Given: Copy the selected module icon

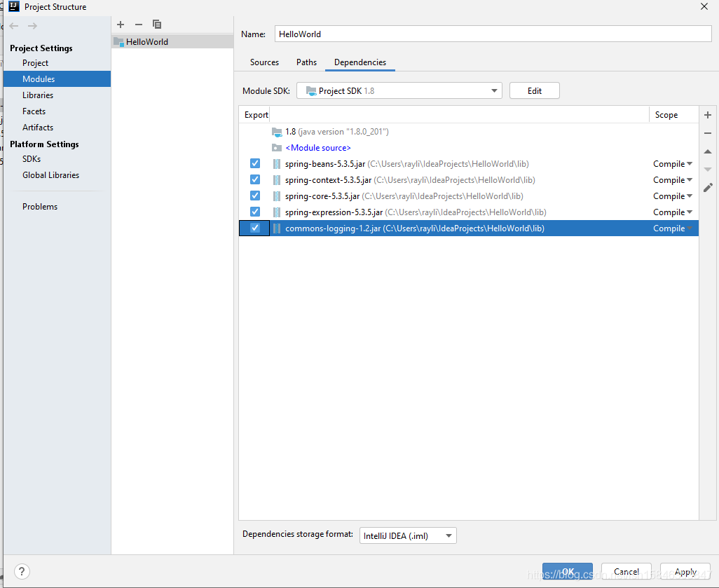Looking at the screenshot, I should coord(157,25).
